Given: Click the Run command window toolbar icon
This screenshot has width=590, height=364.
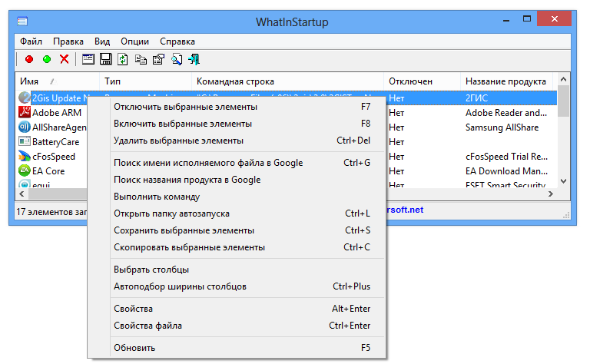Looking at the screenshot, I should coord(88,59).
